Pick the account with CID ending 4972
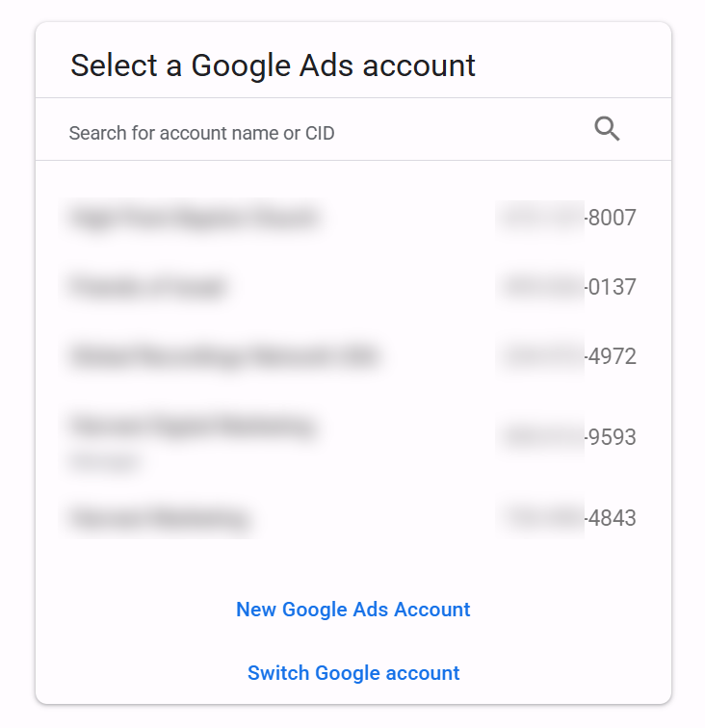Image resolution: width=705 pixels, height=728 pixels. click(x=352, y=356)
